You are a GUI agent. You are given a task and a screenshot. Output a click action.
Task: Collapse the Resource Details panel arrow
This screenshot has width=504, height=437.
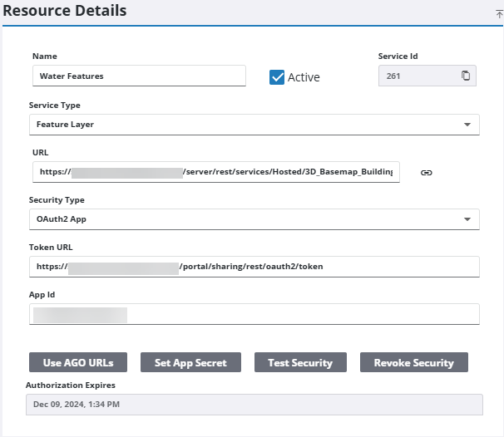499,14
